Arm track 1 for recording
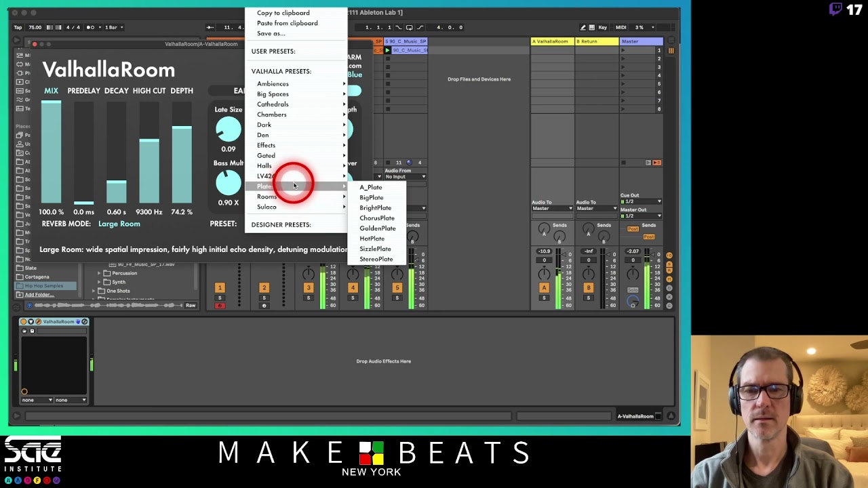Screen dimensions: 868x488 point(220,306)
